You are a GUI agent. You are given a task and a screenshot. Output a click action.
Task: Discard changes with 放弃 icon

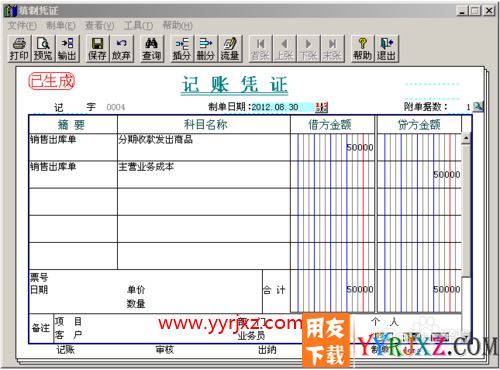(x=121, y=49)
